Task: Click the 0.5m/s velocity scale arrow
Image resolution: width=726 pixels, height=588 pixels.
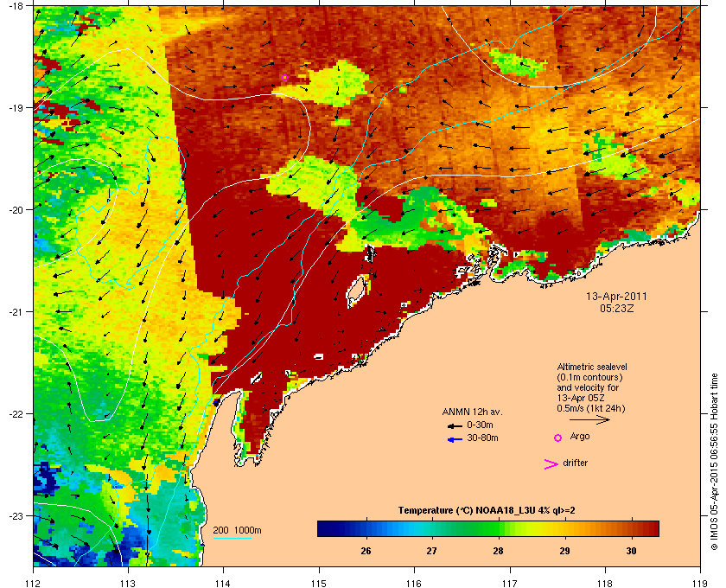Action: click(x=589, y=419)
